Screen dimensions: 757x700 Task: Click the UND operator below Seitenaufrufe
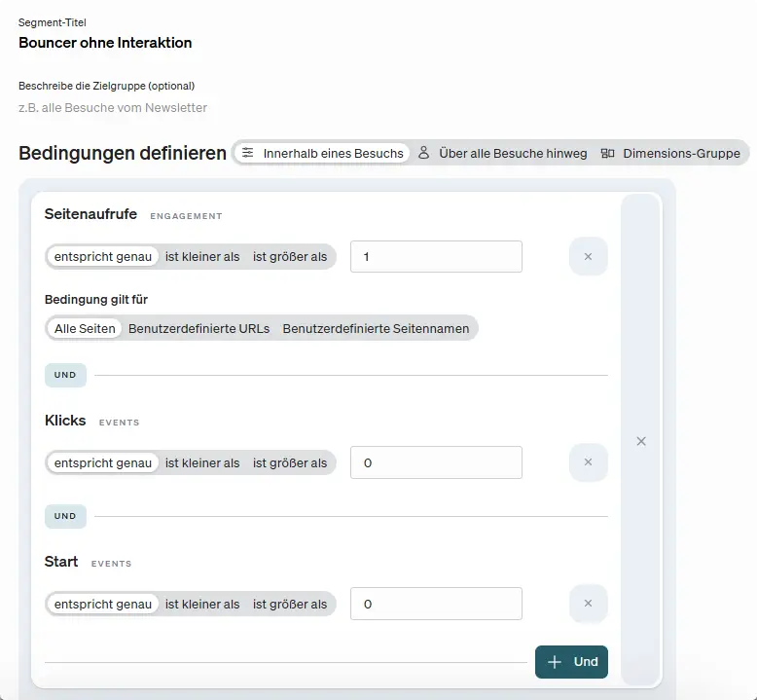(65, 375)
